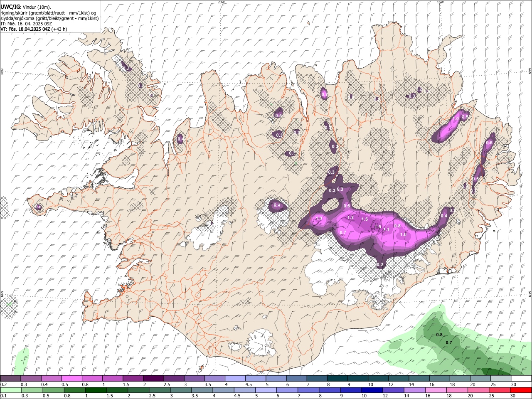Click the valid time 'VT: Fös. 18.04.2025 04Z'
532x399 pixels.
(x=25, y=29)
